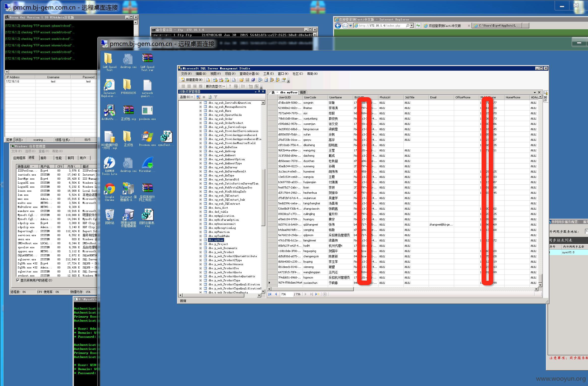Expand dbo.myApplication tree node
588x386 pixels.
(200, 216)
